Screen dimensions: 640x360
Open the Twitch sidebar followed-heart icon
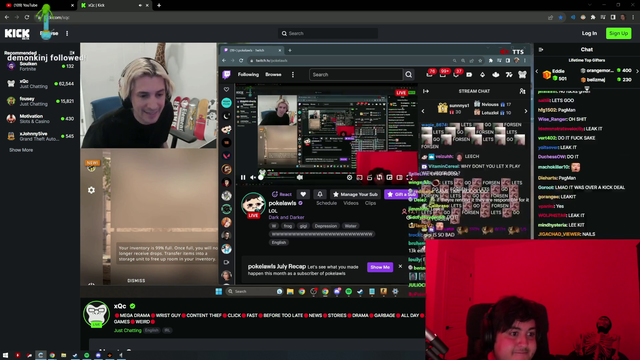pyautogui.click(x=227, y=89)
